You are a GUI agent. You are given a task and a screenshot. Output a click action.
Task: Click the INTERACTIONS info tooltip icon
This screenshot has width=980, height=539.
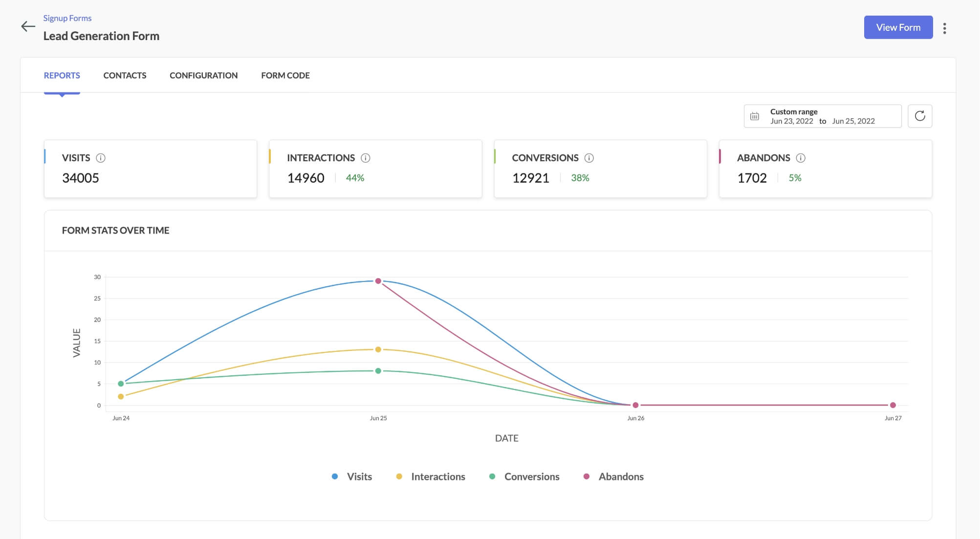(x=365, y=158)
